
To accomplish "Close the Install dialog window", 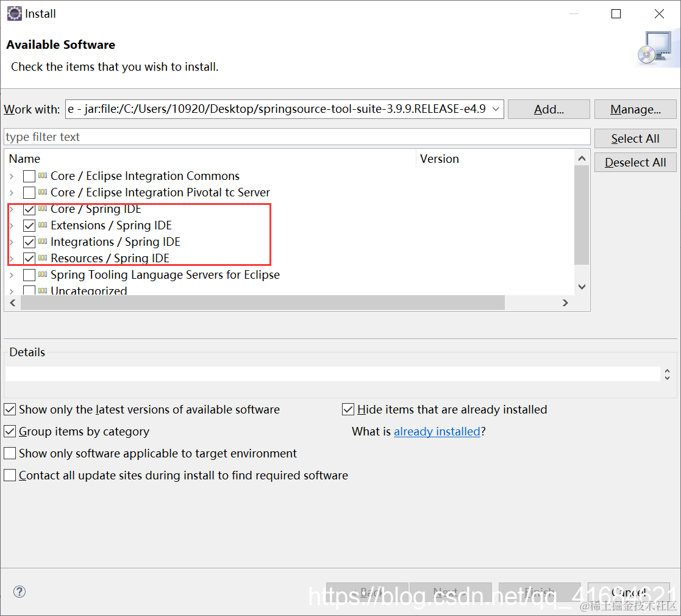I will [659, 14].
